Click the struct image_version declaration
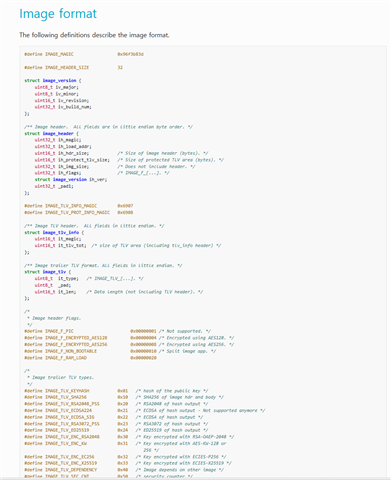The width and height of the screenshot is (391, 480). (53, 80)
